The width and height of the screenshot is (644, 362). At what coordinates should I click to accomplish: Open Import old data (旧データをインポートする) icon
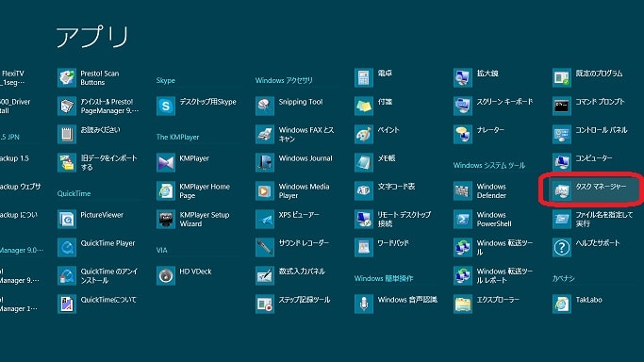pyautogui.click(x=67, y=162)
